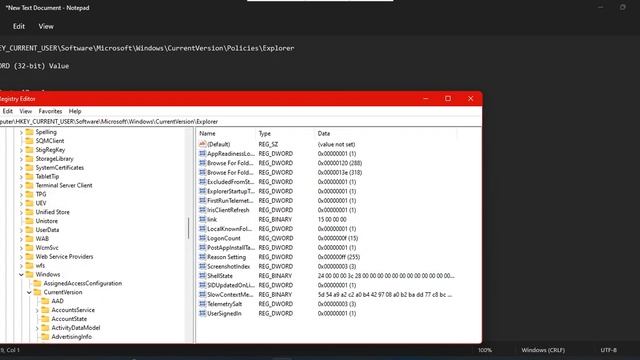This screenshot has width=640, height=360.
Task: Click Notepad zoom level 100% indicator
Action: [x=484, y=350]
